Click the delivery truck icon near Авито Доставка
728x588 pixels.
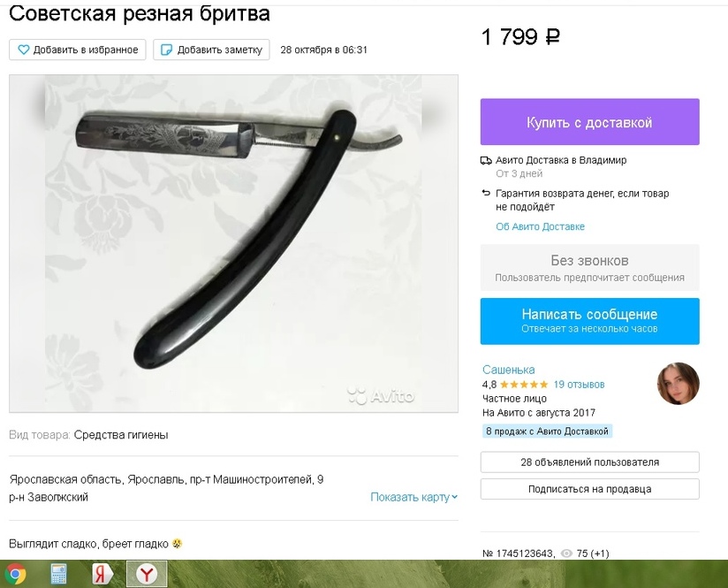486,160
